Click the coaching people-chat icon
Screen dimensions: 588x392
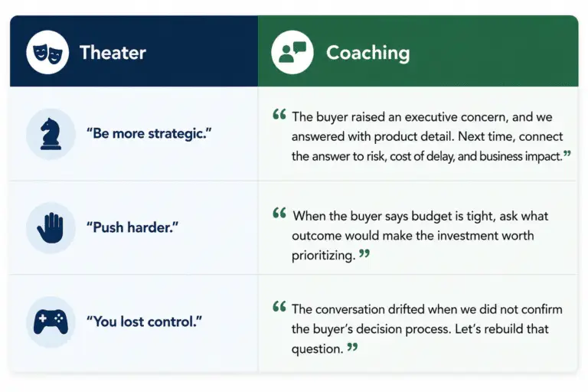pos(292,52)
